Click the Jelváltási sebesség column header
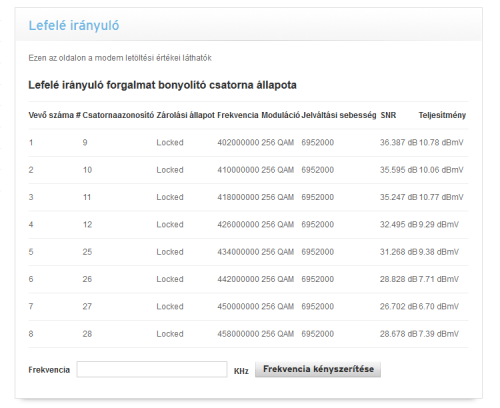Screen dimensions: 500x408 pyautogui.click(x=339, y=115)
